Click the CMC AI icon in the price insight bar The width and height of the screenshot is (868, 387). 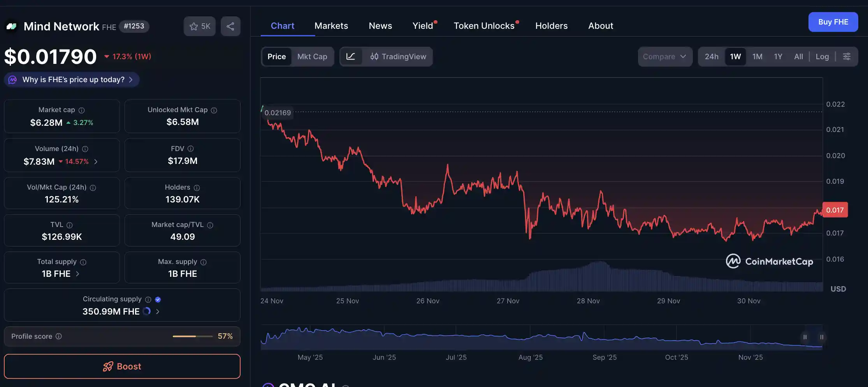tap(12, 79)
